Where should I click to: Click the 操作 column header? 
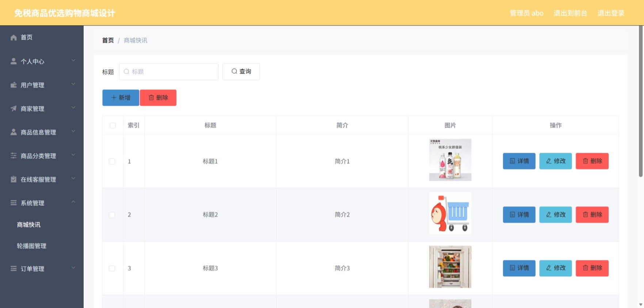(x=556, y=125)
